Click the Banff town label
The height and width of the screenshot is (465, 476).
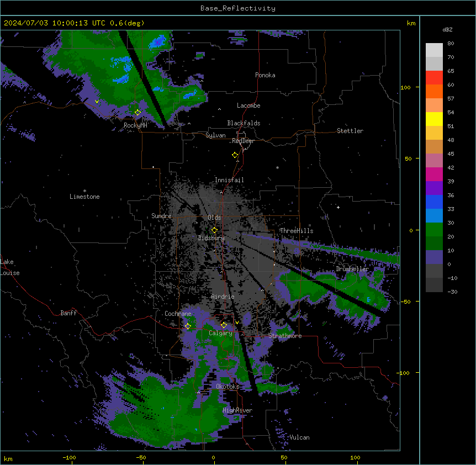(68, 313)
